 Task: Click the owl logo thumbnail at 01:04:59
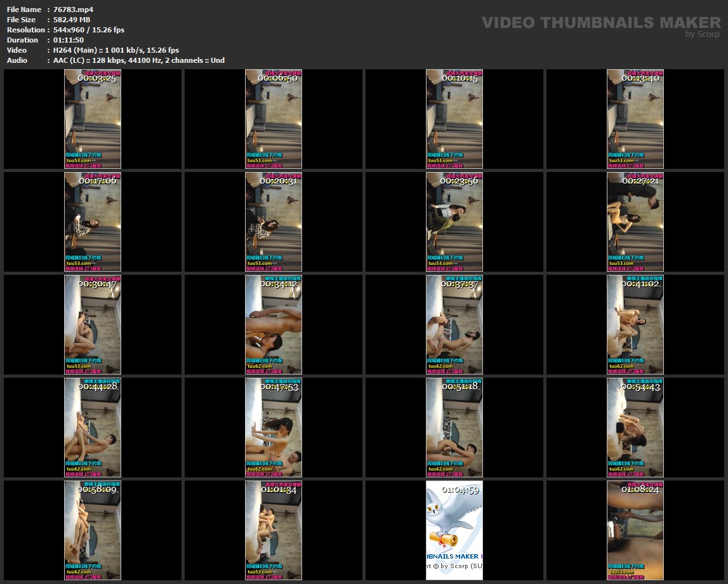[x=454, y=530]
